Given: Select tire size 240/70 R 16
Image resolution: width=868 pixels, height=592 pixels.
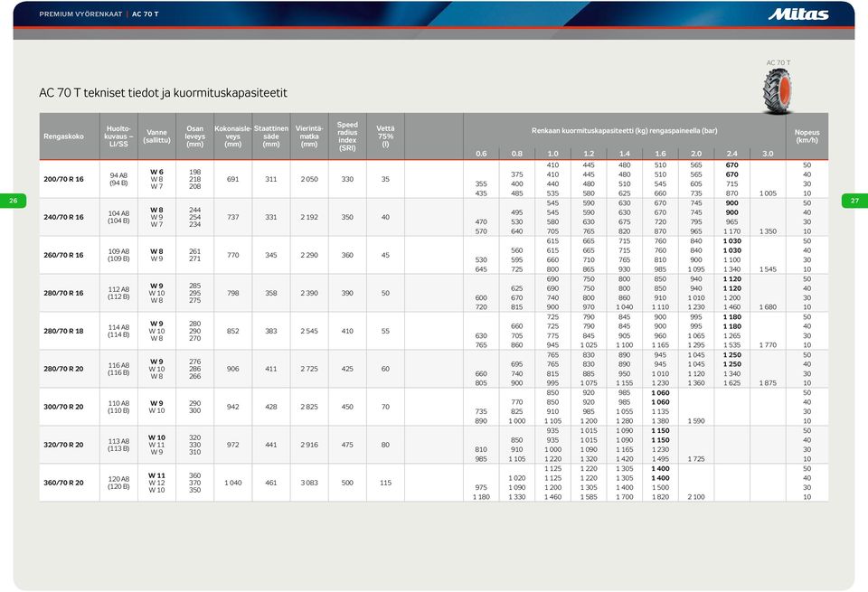Looking at the screenshot, I should pyautogui.click(x=63, y=218).
